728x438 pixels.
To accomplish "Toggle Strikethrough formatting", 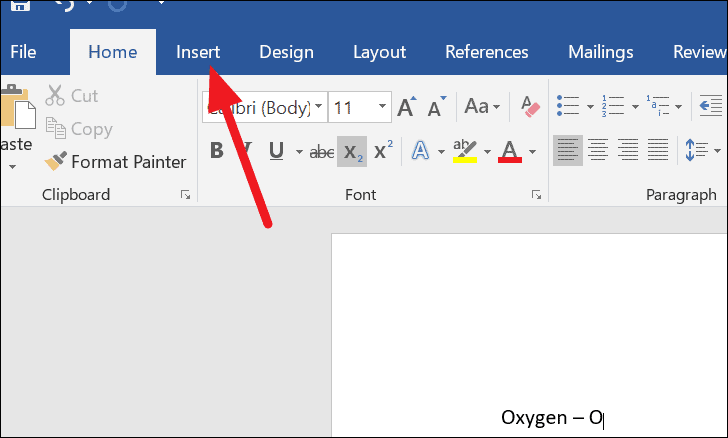I will (322, 152).
